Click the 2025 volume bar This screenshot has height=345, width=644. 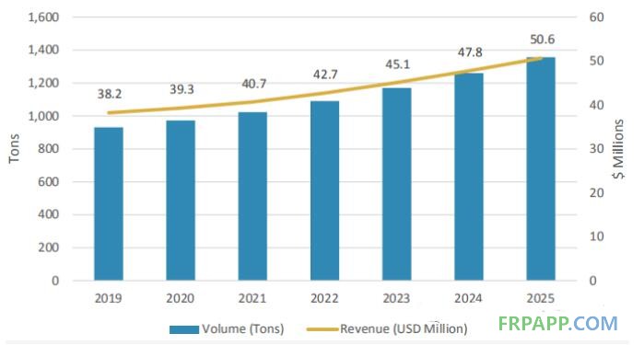541,169
